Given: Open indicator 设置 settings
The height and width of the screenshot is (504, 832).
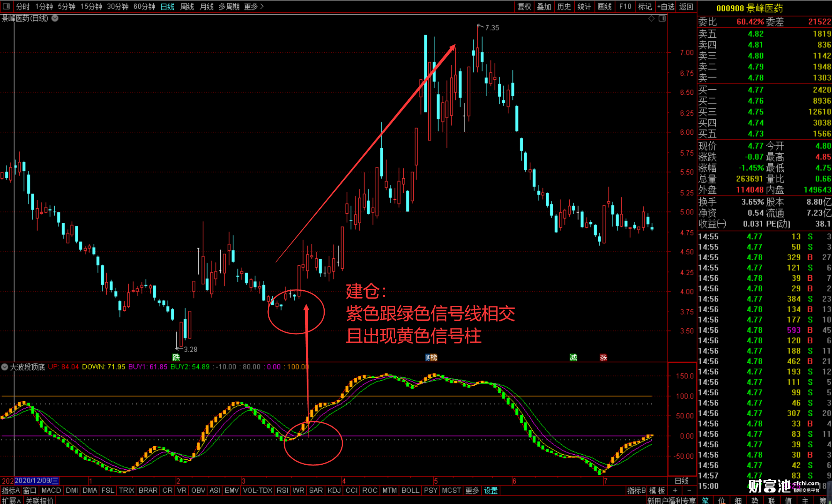Looking at the screenshot, I should click(x=491, y=490).
